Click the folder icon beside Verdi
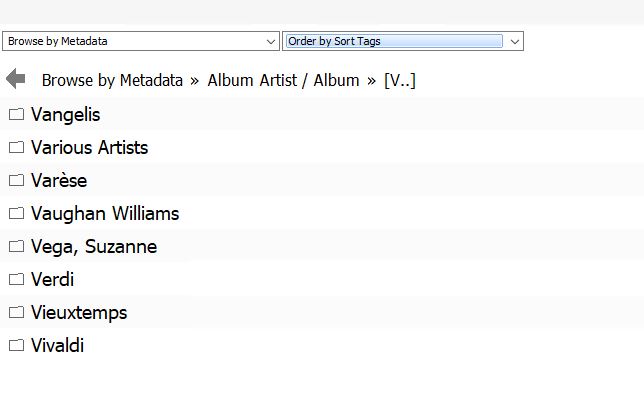 [x=16, y=279]
